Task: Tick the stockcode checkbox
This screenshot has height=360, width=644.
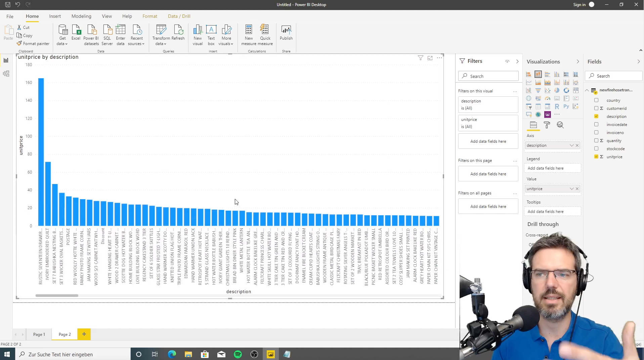Action: click(596, 148)
